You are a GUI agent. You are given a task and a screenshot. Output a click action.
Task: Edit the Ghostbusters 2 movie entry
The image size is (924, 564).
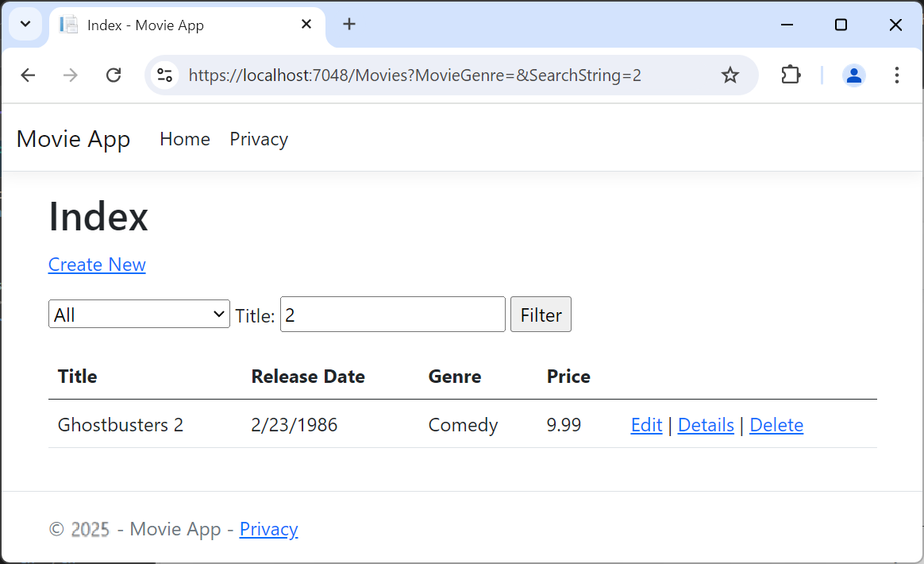click(x=646, y=424)
